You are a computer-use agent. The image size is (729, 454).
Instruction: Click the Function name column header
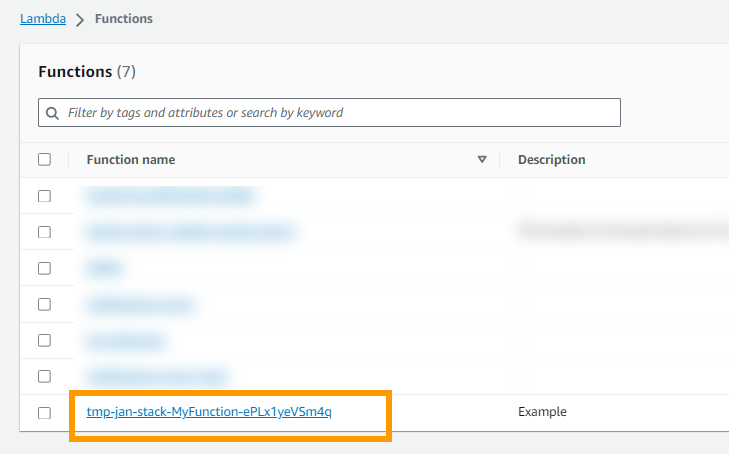pos(131,159)
